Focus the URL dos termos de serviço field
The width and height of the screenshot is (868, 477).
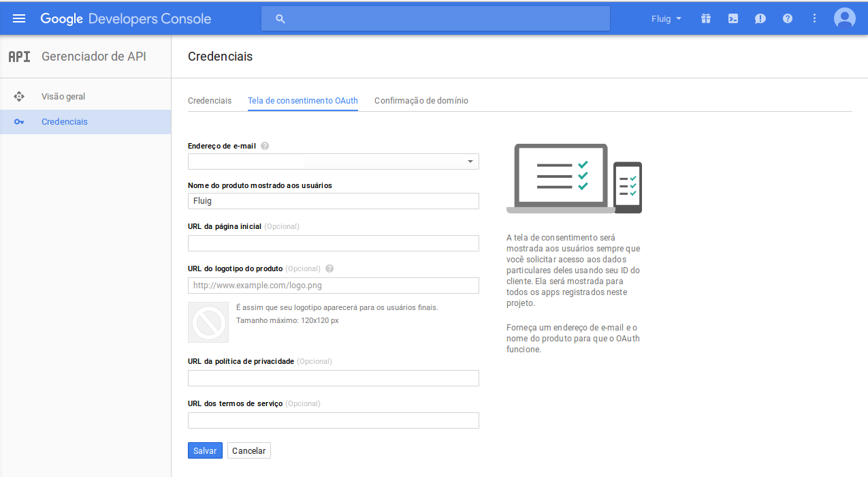click(334, 420)
